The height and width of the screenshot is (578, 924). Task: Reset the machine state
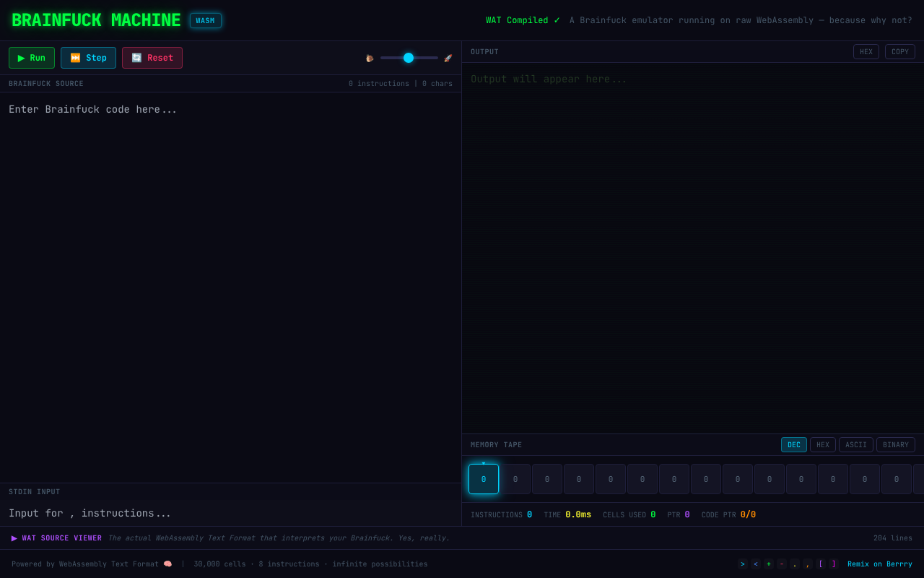click(x=152, y=58)
